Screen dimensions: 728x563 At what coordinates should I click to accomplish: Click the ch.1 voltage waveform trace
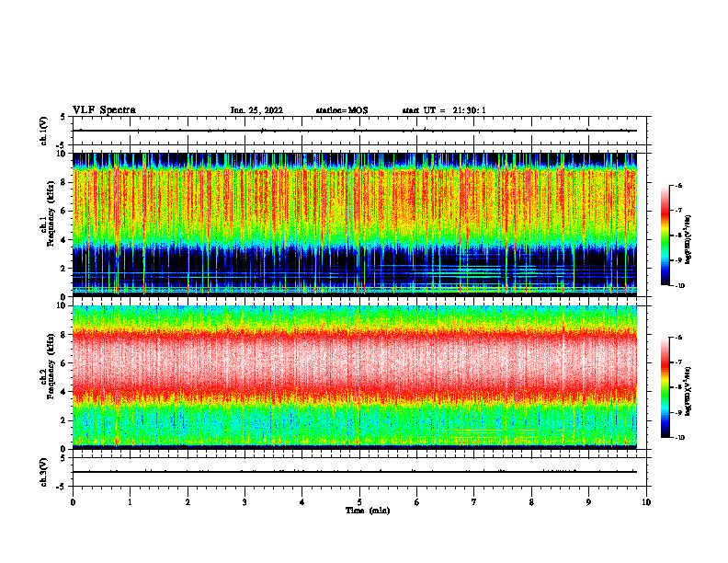tap(354, 131)
